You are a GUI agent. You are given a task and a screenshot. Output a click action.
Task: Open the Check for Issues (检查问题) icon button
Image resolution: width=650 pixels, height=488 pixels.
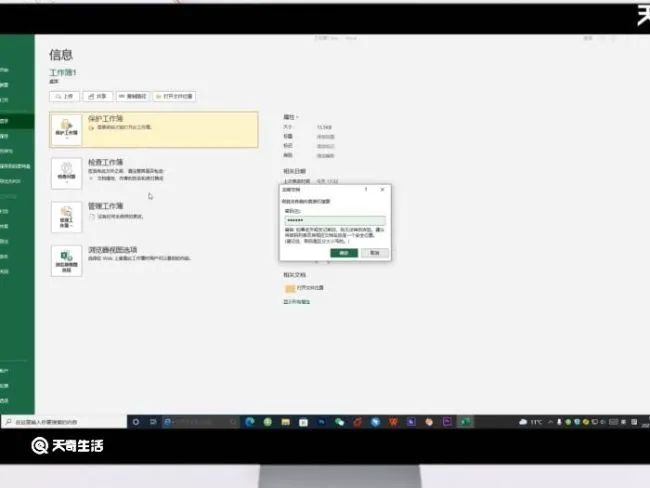coord(66,173)
